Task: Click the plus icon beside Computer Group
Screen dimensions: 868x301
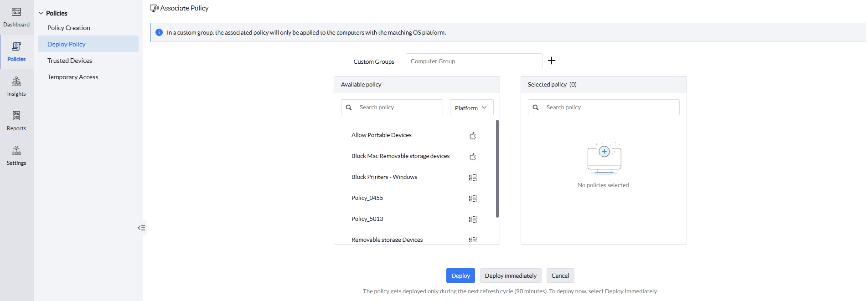Action: coord(552,61)
